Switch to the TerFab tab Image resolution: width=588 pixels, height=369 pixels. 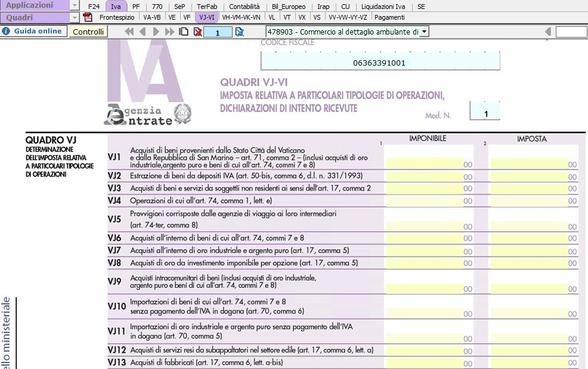207,7
